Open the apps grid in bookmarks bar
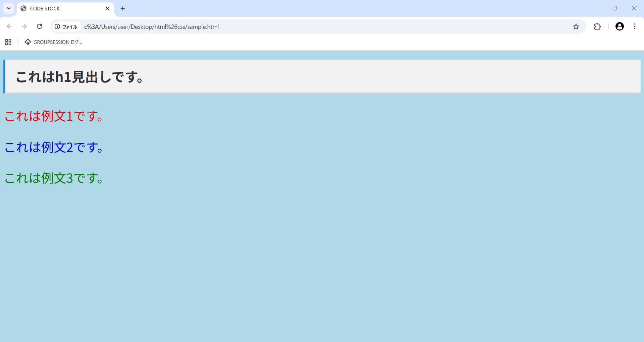Image resolution: width=644 pixels, height=342 pixels. coord(8,42)
